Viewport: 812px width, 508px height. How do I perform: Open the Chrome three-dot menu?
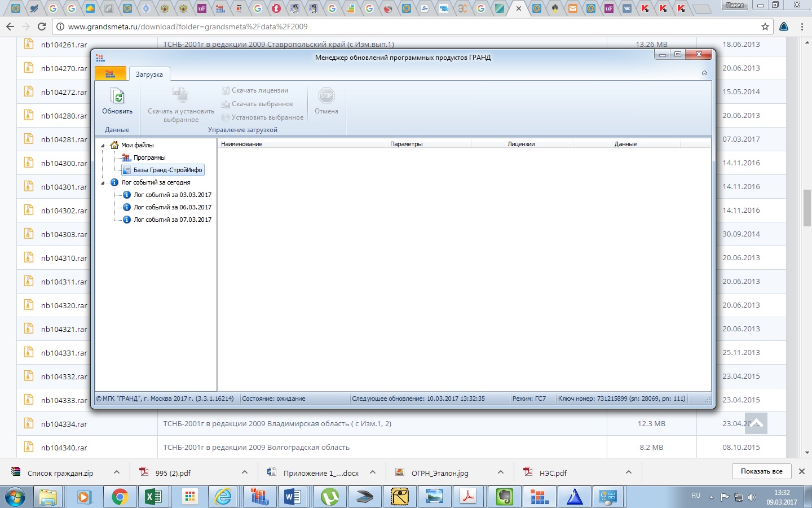click(x=802, y=27)
